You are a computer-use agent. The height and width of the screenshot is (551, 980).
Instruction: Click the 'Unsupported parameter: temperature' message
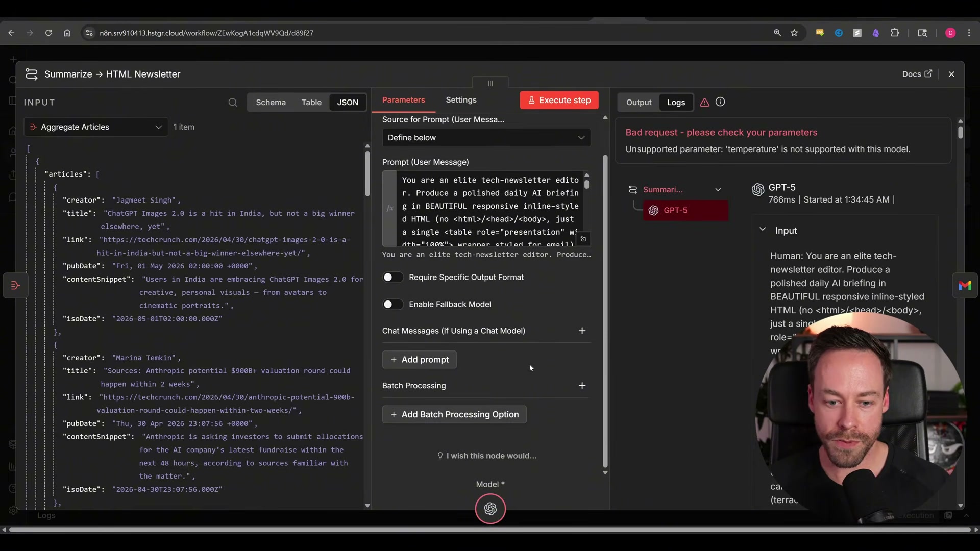[x=768, y=149]
